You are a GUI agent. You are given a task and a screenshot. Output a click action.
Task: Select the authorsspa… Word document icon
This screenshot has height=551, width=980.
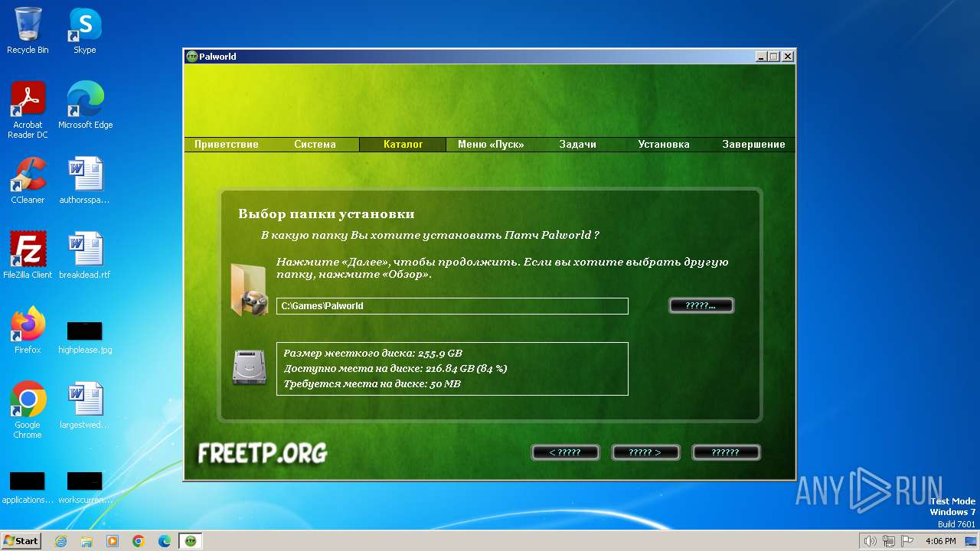coord(85,181)
